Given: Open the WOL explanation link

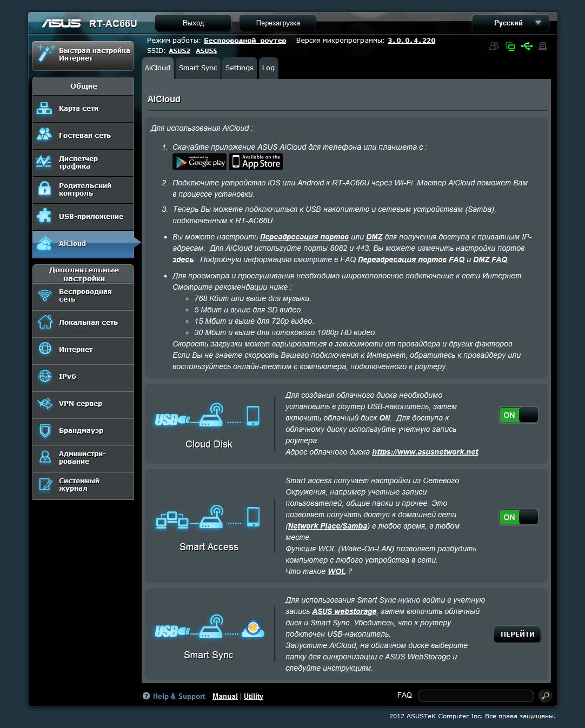Looking at the screenshot, I should [x=336, y=571].
